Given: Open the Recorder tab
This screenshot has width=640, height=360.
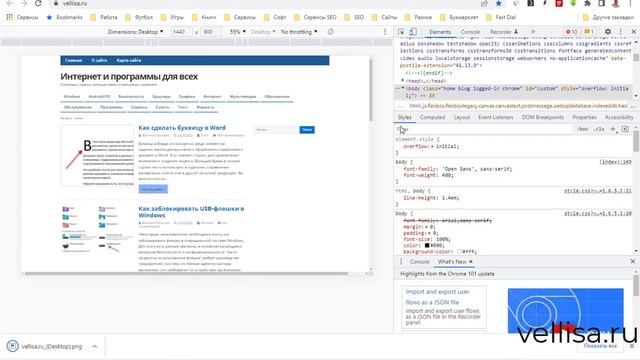Looking at the screenshot, I should pyautogui.click(x=504, y=32).
